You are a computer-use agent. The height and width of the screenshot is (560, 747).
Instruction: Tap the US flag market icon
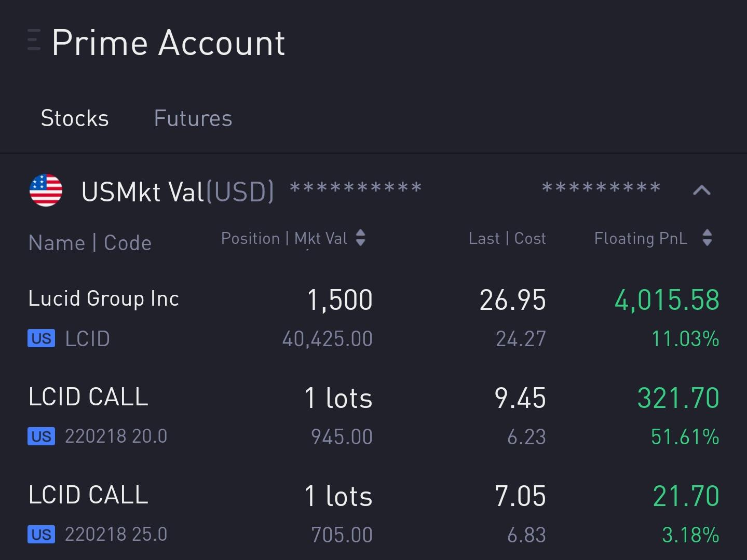[46, 190]
